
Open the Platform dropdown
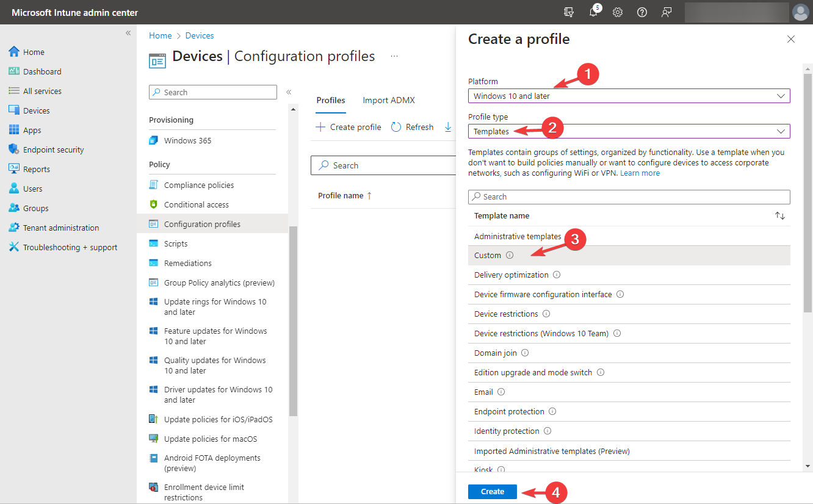pos(629,96)
